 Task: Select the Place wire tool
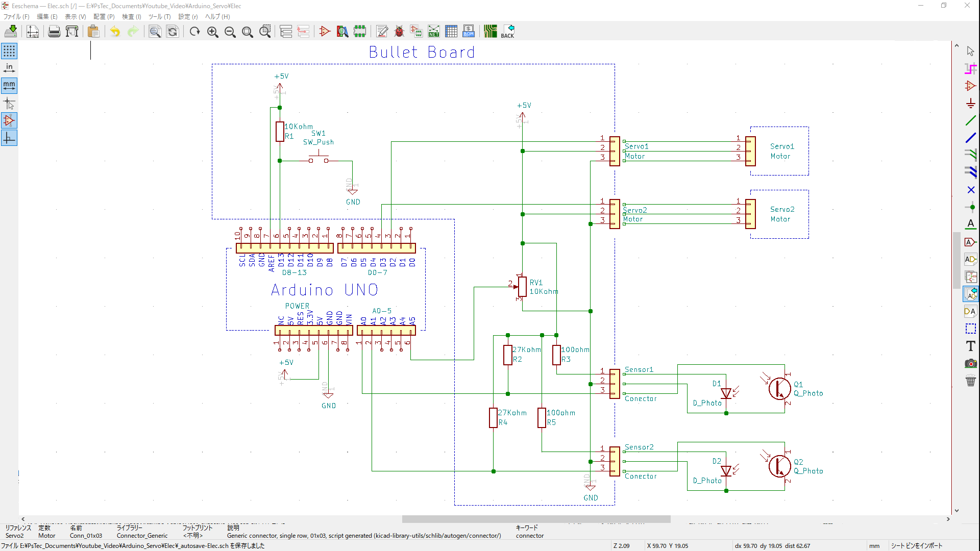[970, 120]
